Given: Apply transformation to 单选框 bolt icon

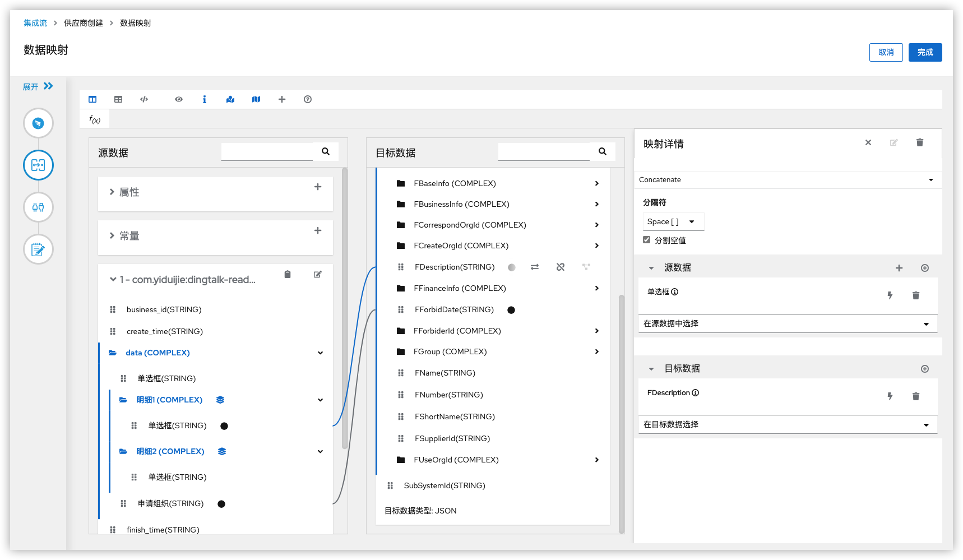Looking at the screenshot, I should pos(890,295).
